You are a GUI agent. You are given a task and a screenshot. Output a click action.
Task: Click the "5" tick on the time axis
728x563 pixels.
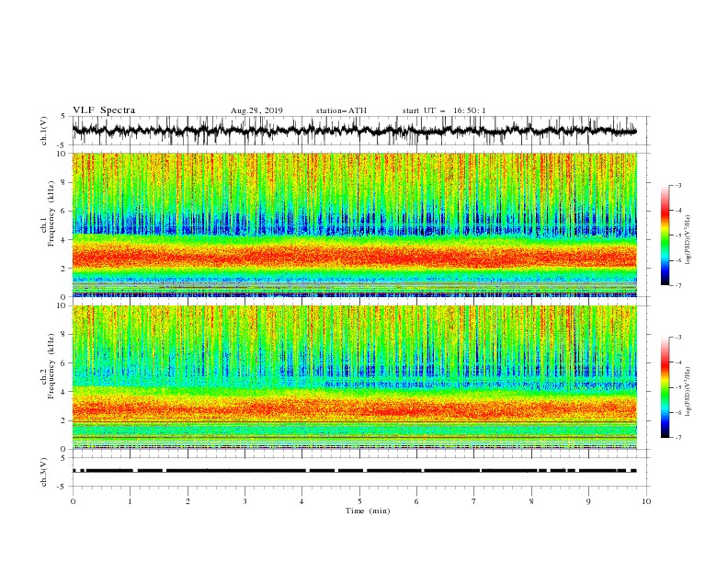point(359,501)
